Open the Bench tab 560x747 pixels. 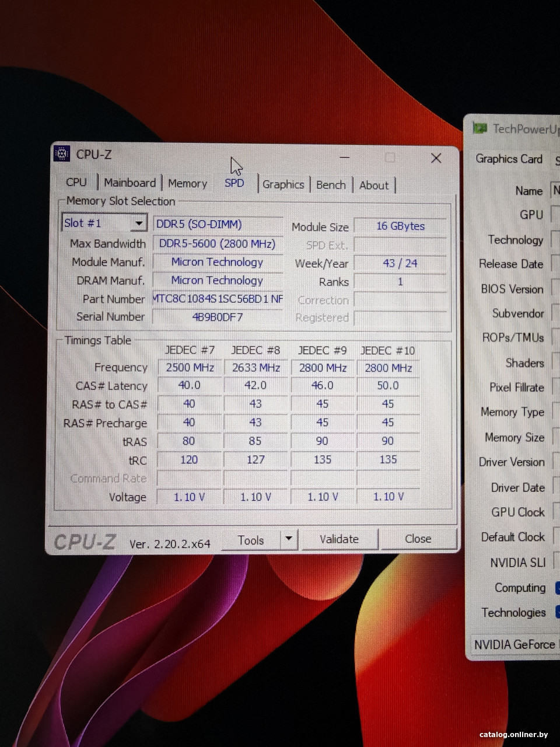pos(331,185)
